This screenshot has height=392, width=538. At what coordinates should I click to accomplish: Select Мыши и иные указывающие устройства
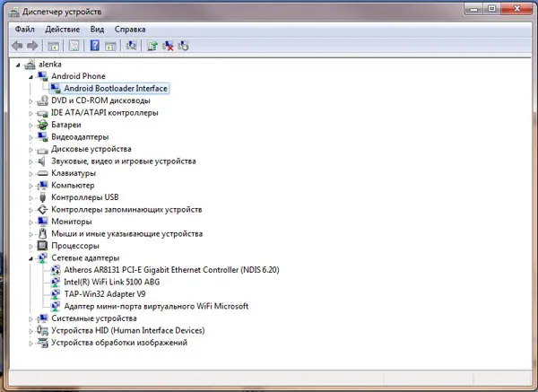127,234
